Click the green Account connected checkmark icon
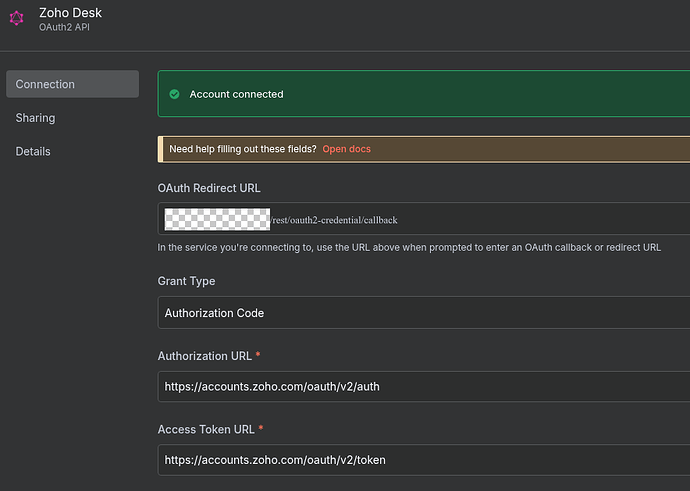This screenshot has width=690, height=491. 174,94
